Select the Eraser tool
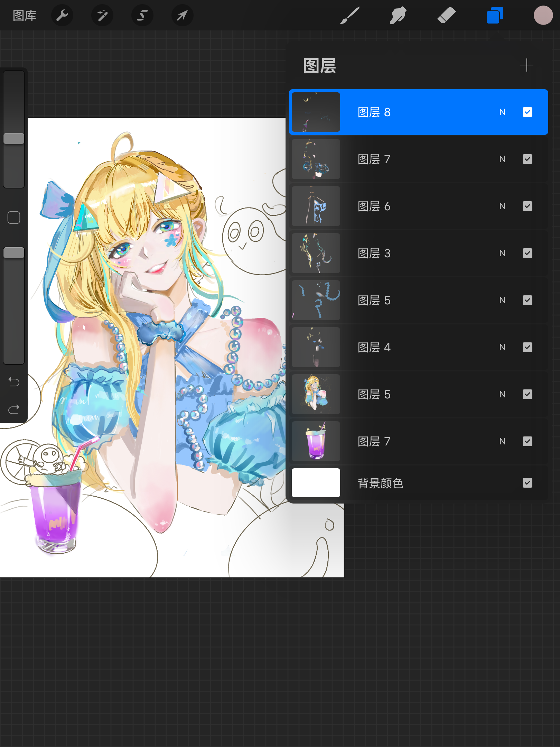Viewport: 560px width, 747px height. point(447,15)
